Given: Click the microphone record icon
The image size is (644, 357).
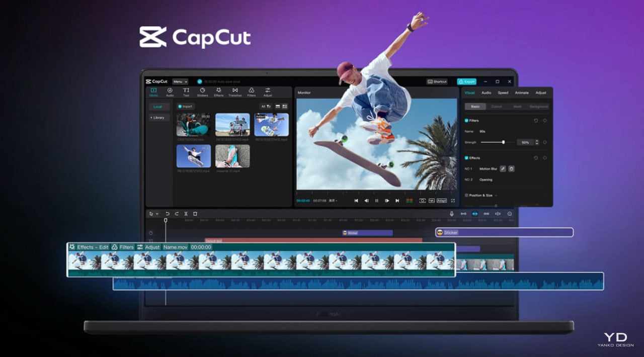Looking at the screenshot, I should pyautogui.click(x=452, y=214).
